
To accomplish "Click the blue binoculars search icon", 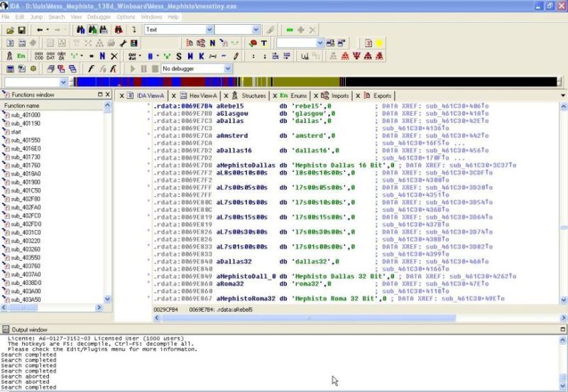I will [80, 30].
